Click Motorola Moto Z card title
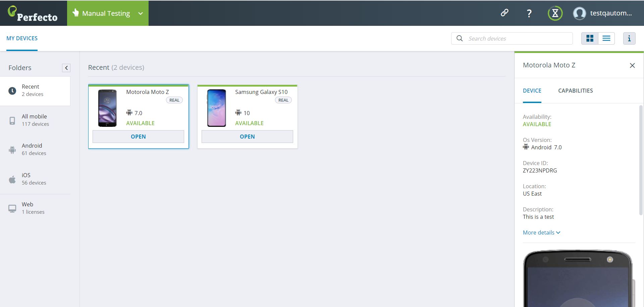 148,92
